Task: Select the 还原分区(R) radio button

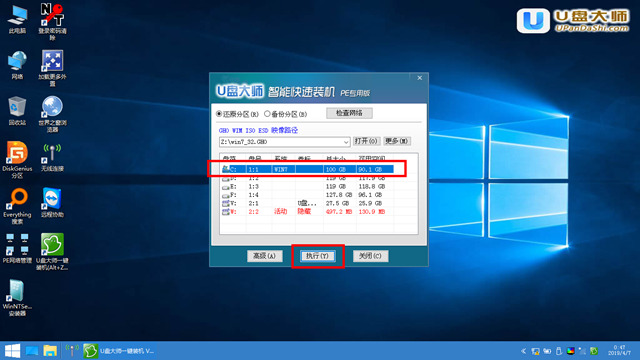Action: [x=219, y=114]
